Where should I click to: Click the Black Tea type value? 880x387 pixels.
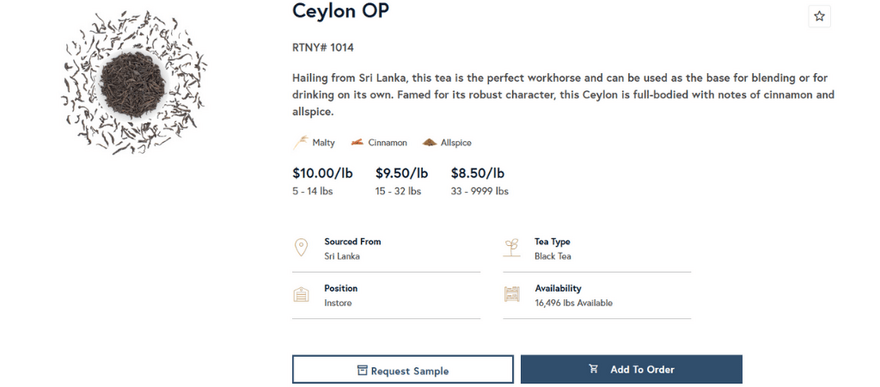pyautogui.click(x=553, y=256)
